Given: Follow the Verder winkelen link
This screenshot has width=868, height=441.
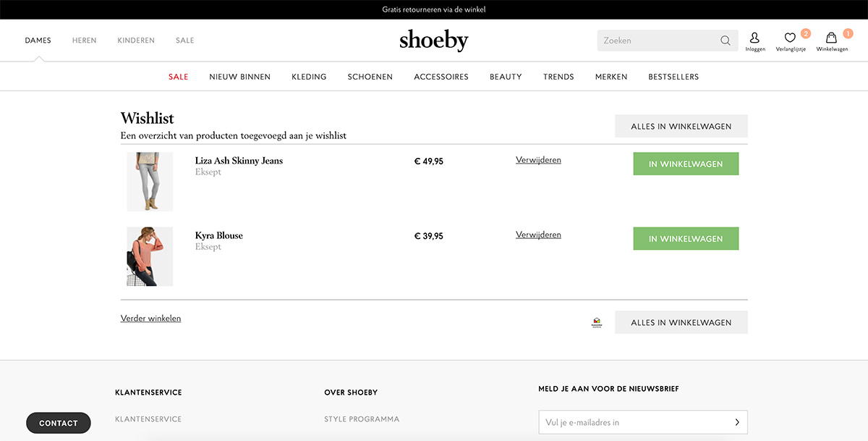Looking at the screenshot, I should point(150,318).
